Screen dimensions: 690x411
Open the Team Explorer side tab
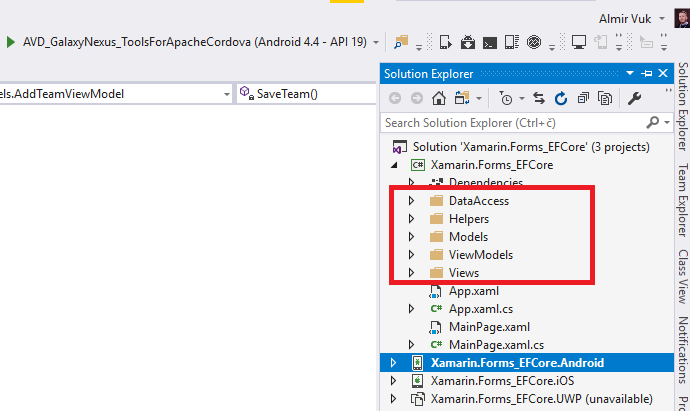(683, 200)
